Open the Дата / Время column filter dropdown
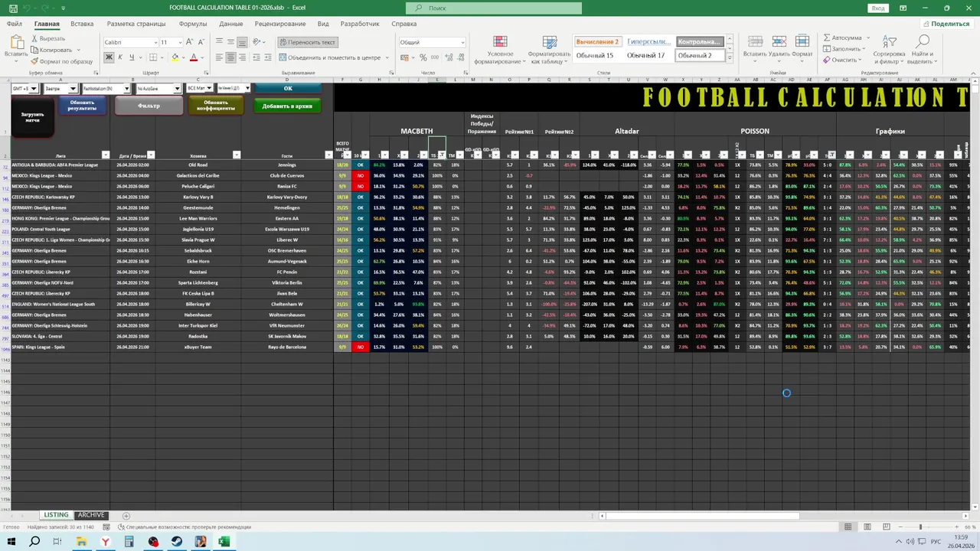The width and height of the screenshot is (980, 551). [x=151, y=155]
